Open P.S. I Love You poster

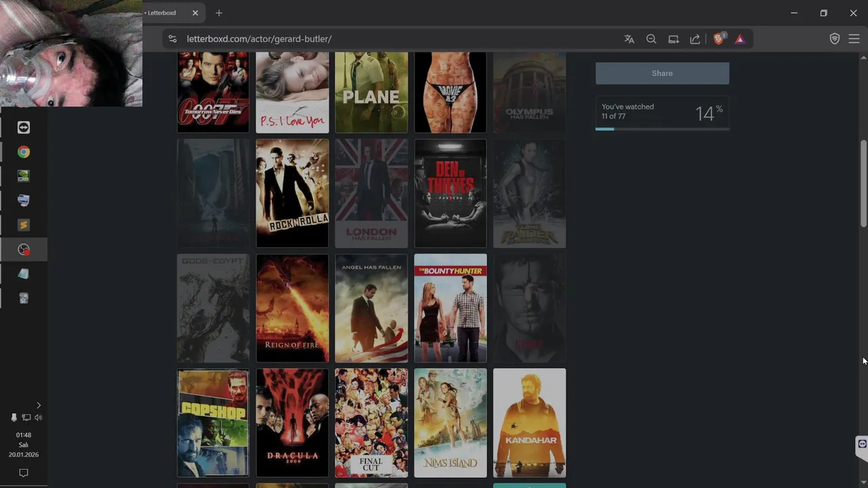292,92
